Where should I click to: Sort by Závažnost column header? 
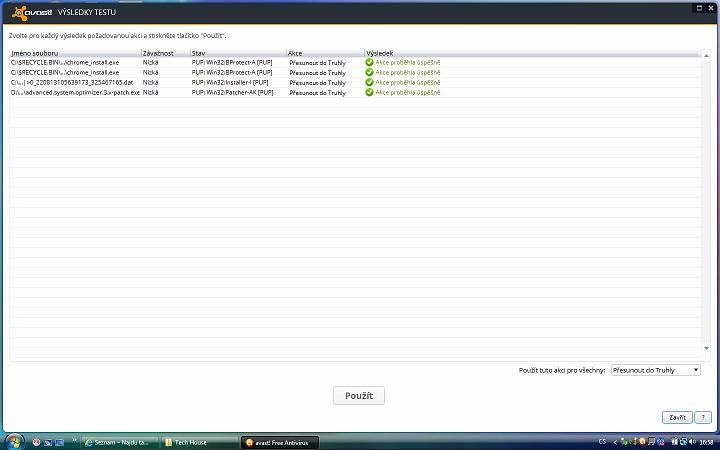coord(165,53)
